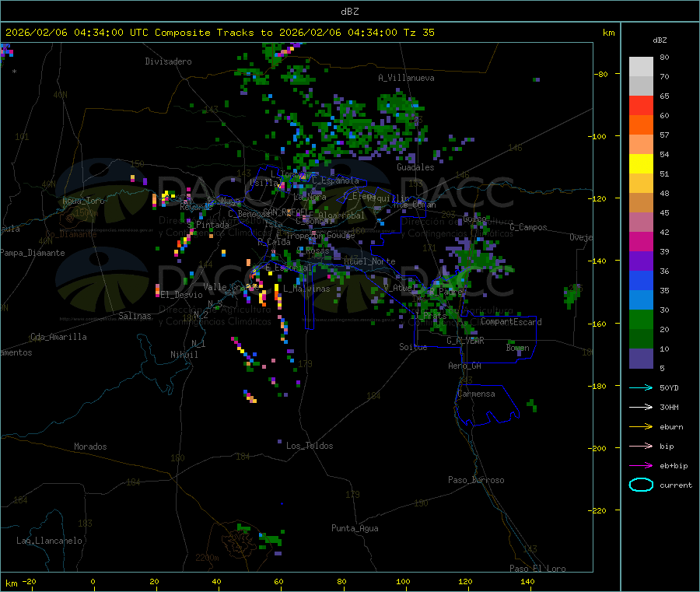Click the Atuel_Norte map label
Viewport: 700px width, 592px height.
point(369,261)
